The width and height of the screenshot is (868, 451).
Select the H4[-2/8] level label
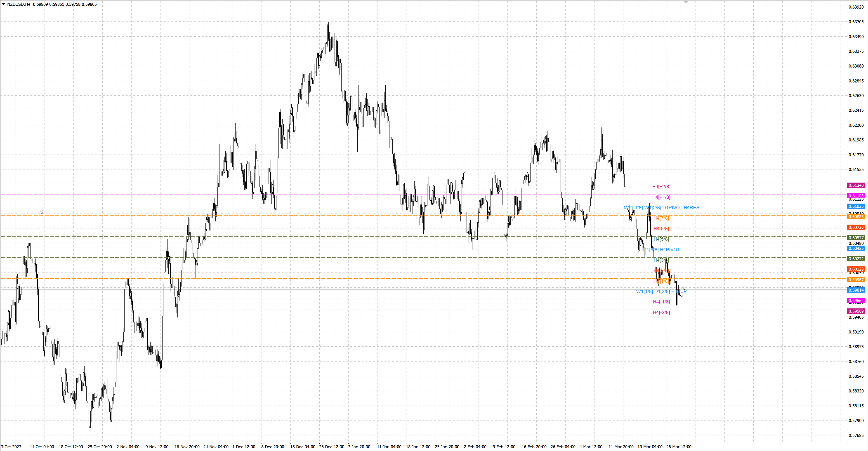coord(661,312)
